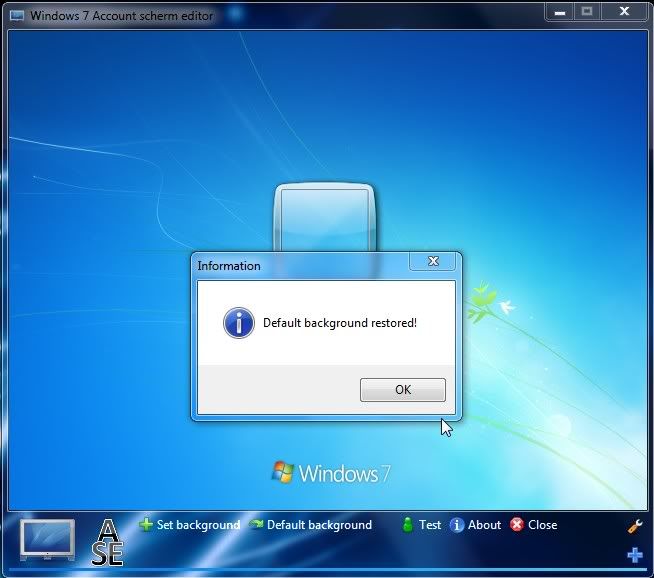The image size is (654, 578).
Task: Minimize the Account scherm editor window
Action: (560, 12)
